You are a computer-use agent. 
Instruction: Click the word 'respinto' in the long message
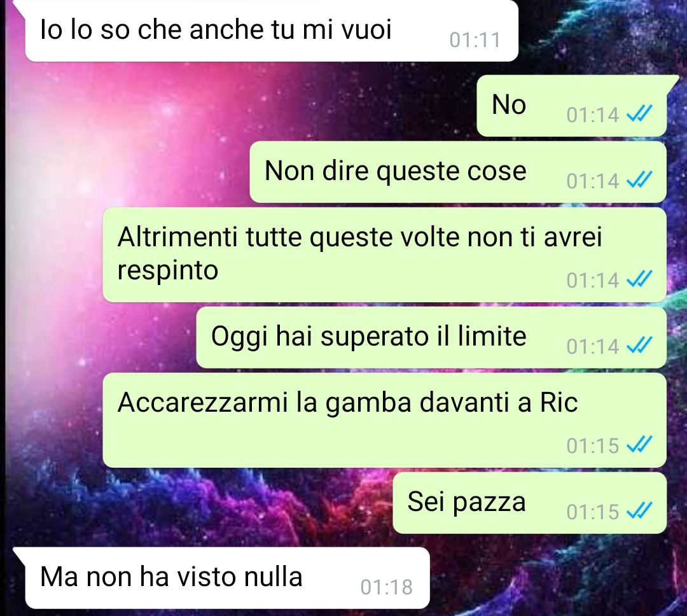point(168,271)
